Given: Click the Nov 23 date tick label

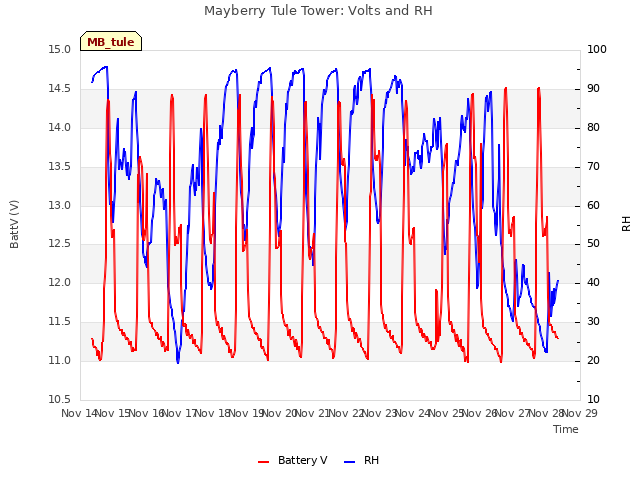Looking at the screenshot, I should 380,413.
